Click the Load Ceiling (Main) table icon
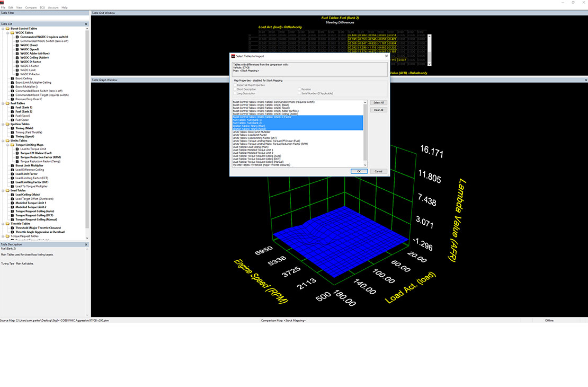 point(12,195)
